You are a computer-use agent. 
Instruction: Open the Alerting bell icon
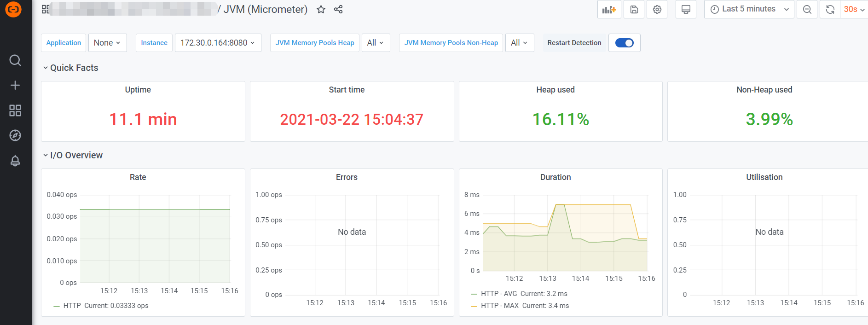pyautogui.click(x=15, y=161)
